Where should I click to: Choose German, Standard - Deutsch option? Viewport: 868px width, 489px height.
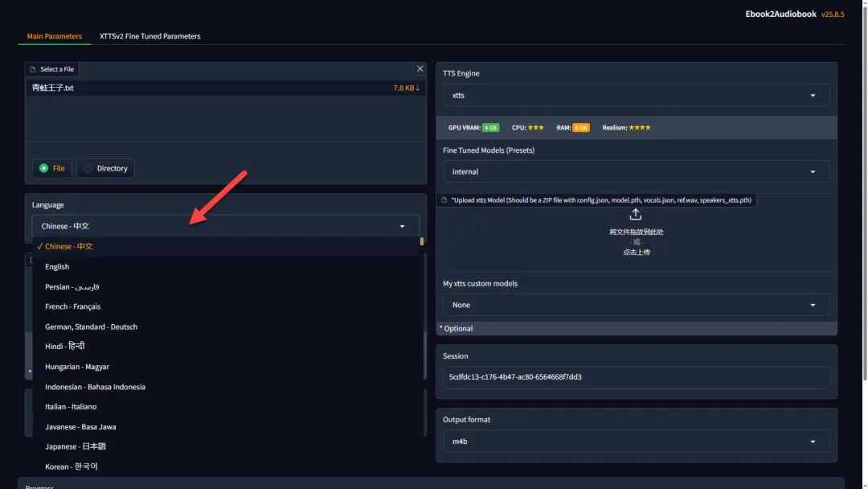pos(227,327)
